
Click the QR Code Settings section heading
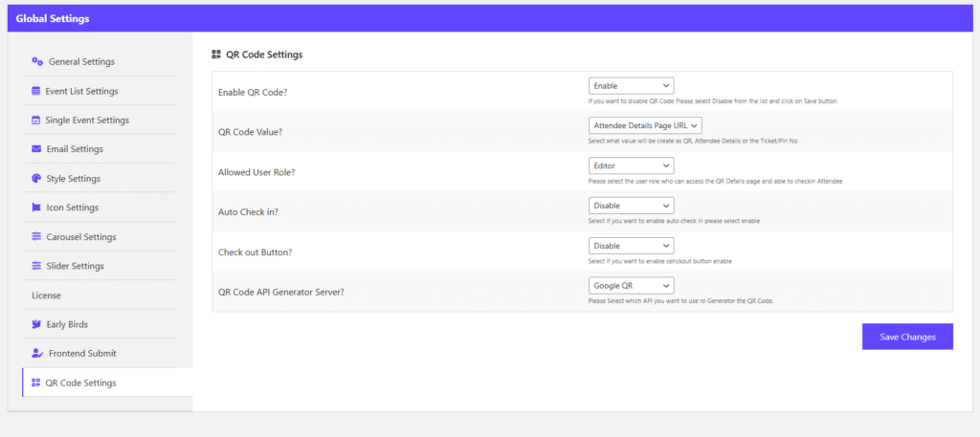tap(263, 55)
